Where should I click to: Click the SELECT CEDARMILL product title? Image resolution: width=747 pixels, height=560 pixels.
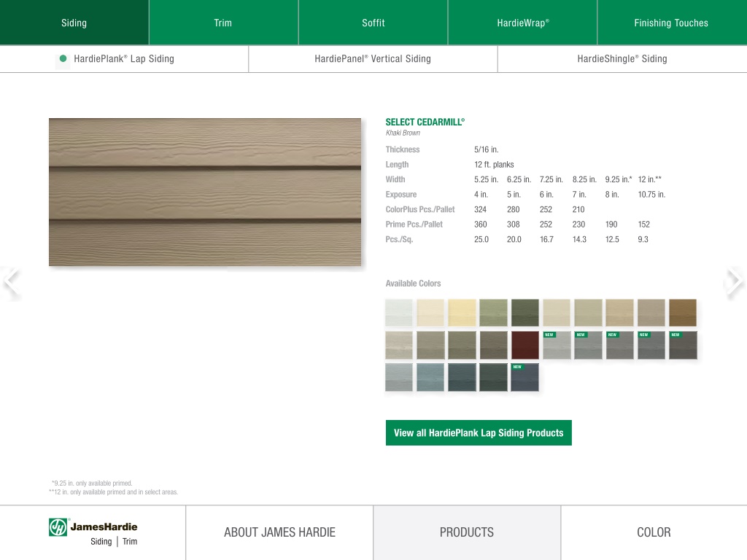425,122
